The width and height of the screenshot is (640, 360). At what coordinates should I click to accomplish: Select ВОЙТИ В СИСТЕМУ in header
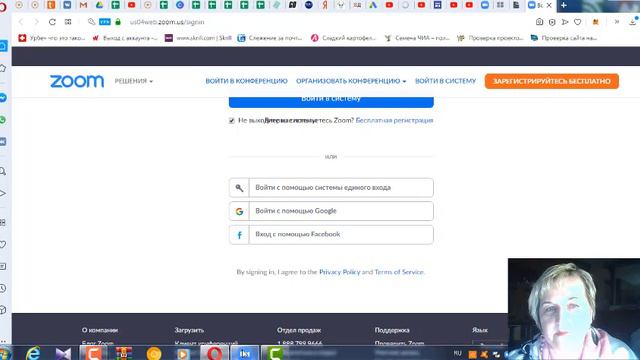click(445, 81)
